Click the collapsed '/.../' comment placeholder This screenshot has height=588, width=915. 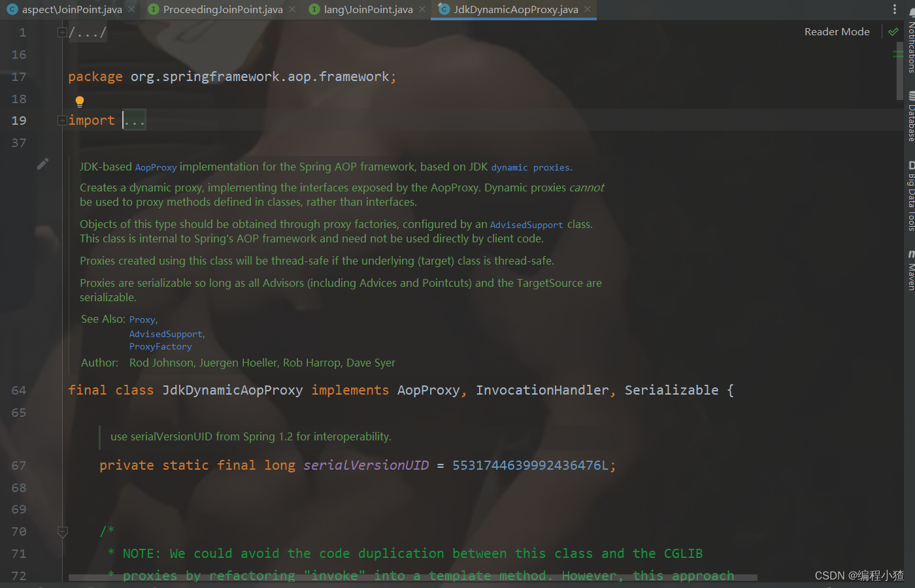[88, 33]
